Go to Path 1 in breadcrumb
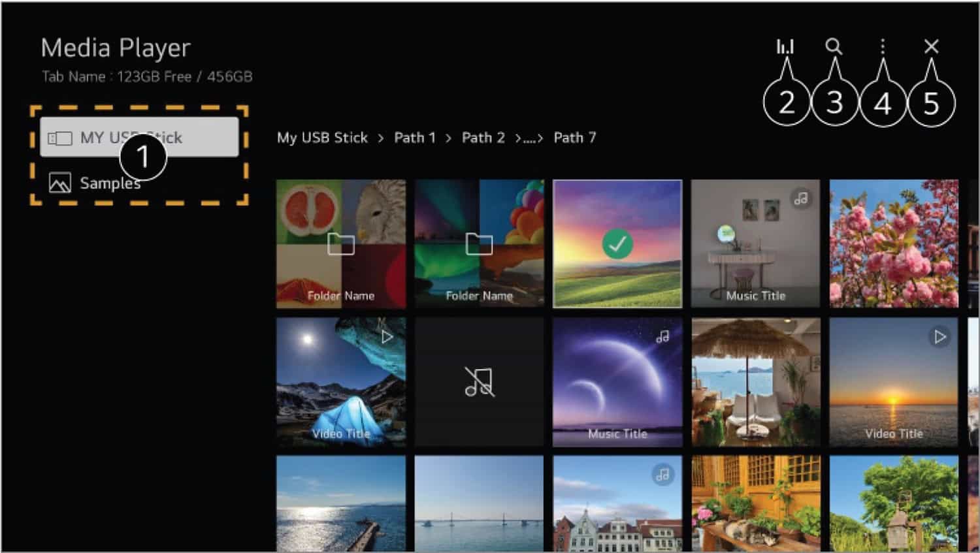This screenshot has width=980, height=553. (414, 138)
